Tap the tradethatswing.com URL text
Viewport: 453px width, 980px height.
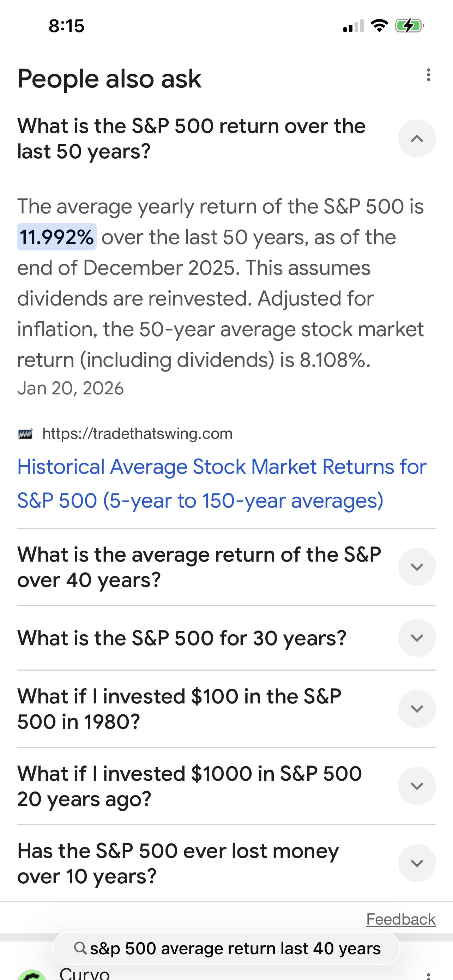point(137,434)
